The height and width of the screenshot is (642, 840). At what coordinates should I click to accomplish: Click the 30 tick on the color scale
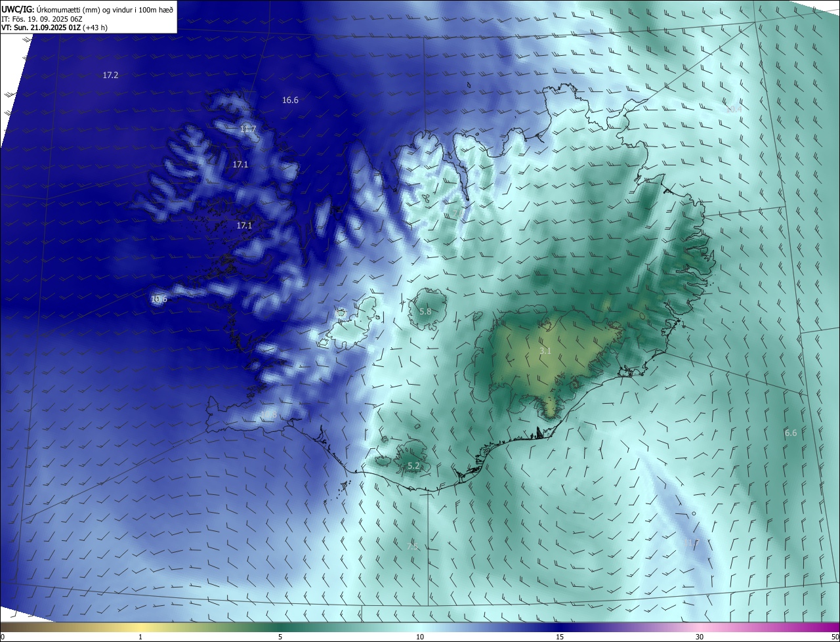point(700,637)
